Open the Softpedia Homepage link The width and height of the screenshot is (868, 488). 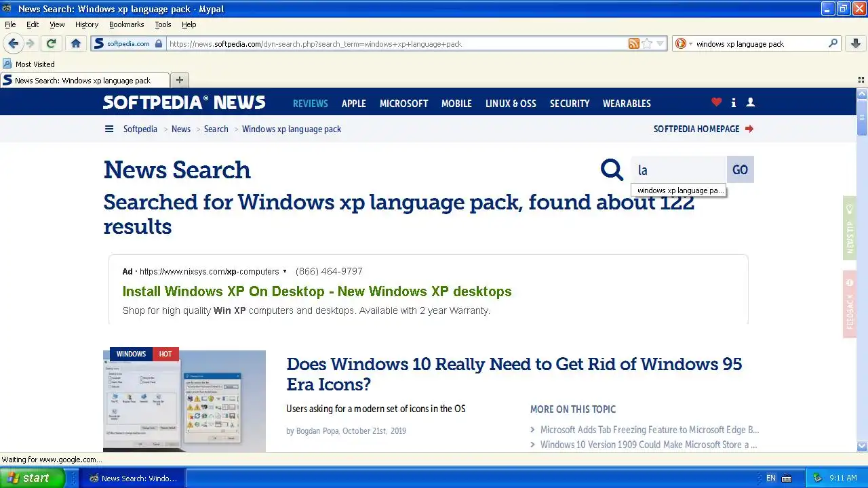pos(696,129)
